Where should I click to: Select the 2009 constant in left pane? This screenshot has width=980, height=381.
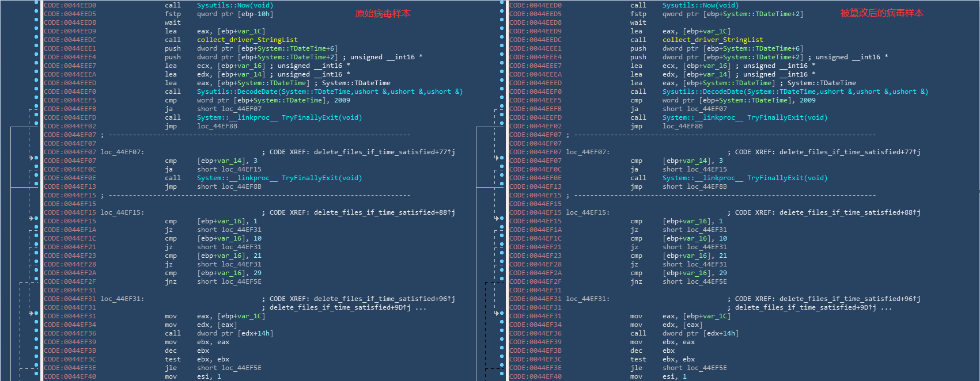(342, 100)
